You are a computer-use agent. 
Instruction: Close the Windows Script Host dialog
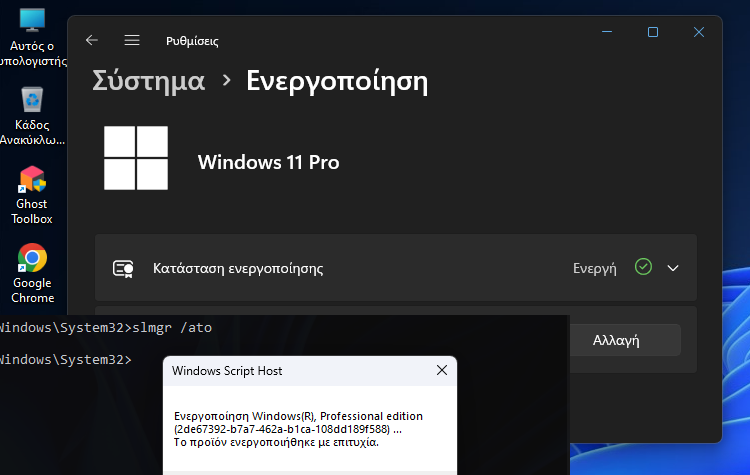point(442,370)
